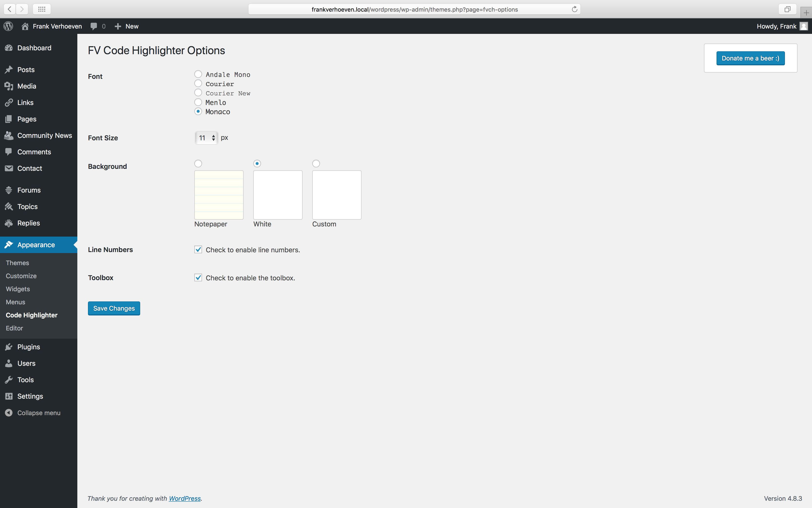Reload the page with the refresh icon
Image resolution: width=812 pixels, height=508 pixels.
coord(574,9)
